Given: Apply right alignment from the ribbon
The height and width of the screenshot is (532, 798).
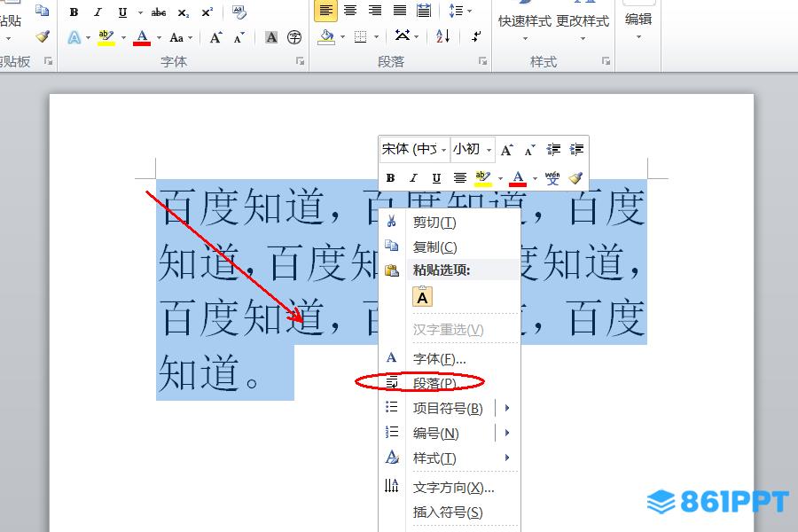Looking at the screenshot, I should coord(375,11).
